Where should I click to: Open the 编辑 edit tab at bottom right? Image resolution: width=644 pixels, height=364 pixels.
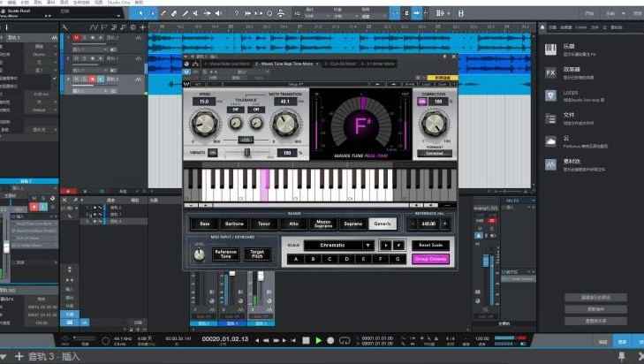[x=603, y=341]
